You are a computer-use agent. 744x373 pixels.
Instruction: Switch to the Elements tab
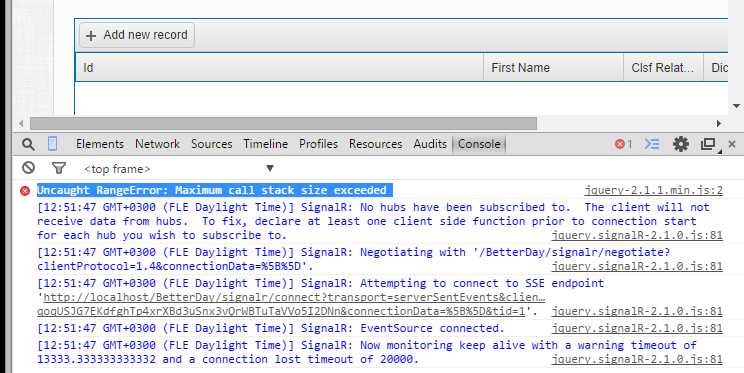(x=100, y=144)
